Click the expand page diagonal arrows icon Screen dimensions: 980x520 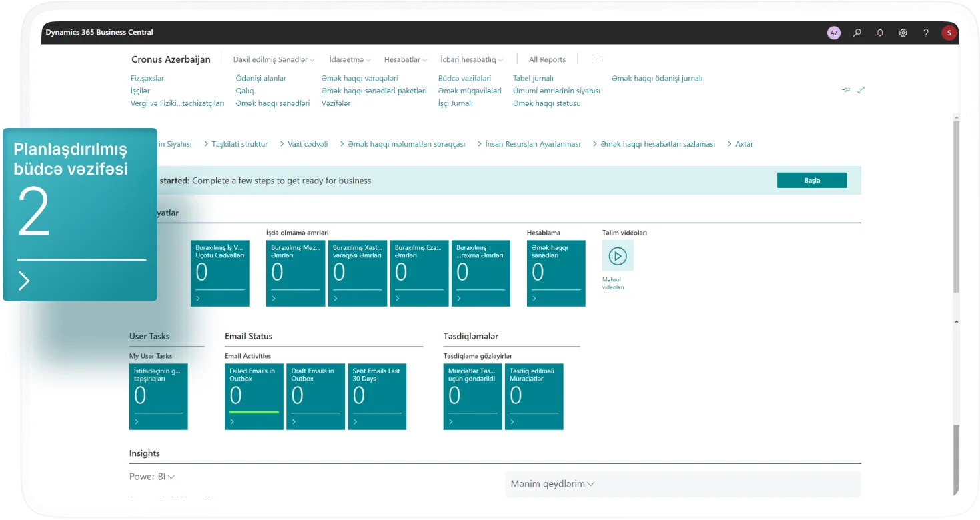click(861, 90)
